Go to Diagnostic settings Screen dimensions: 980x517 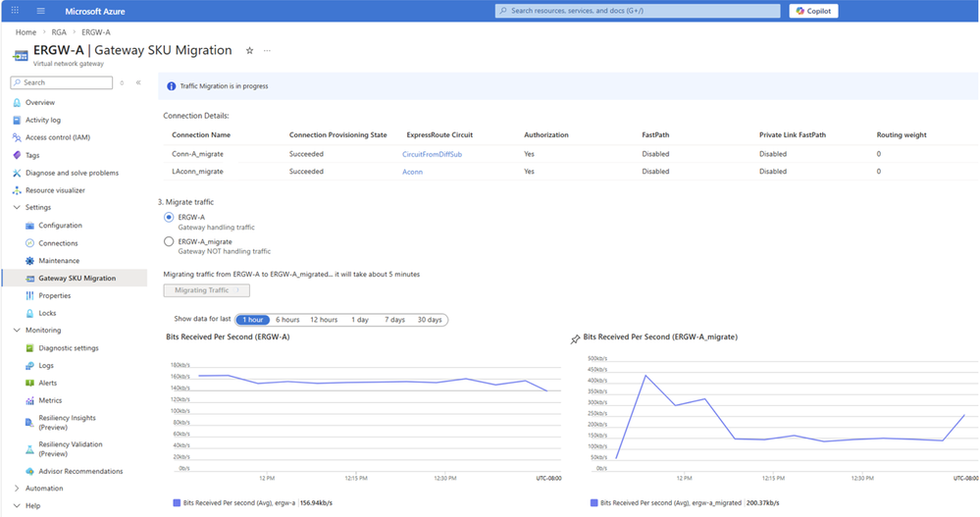[x=68, y=348]
